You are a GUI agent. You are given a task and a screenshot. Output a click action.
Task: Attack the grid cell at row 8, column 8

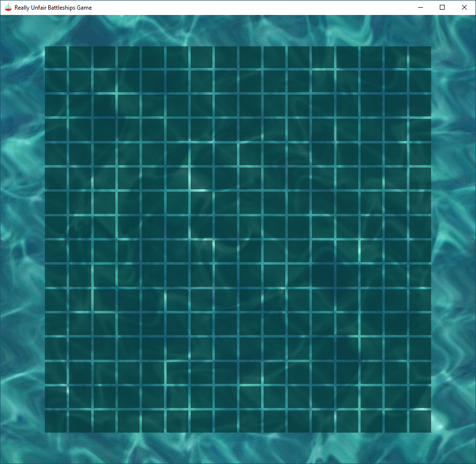[x=226, y=227]
